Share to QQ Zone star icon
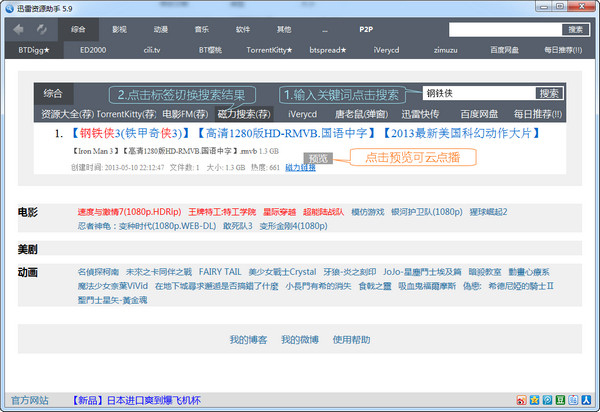This screenshot has height=412, width=600. tap(535, 400)
